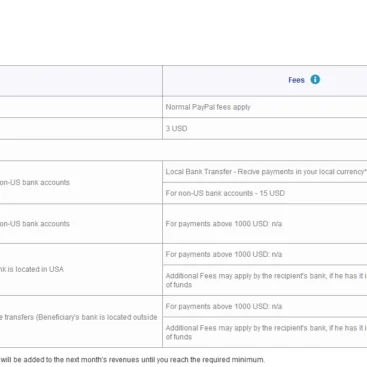Click Beneficiary's bank is located outside label
The width and height of the screenshot is (367, 367).
coord(79,317)
